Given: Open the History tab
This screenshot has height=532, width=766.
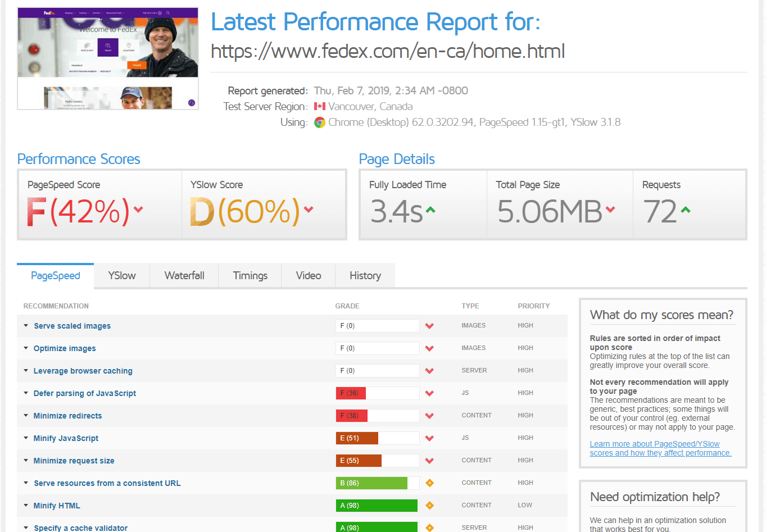Looking at the screenshot, I should click(x=365, y=276).
